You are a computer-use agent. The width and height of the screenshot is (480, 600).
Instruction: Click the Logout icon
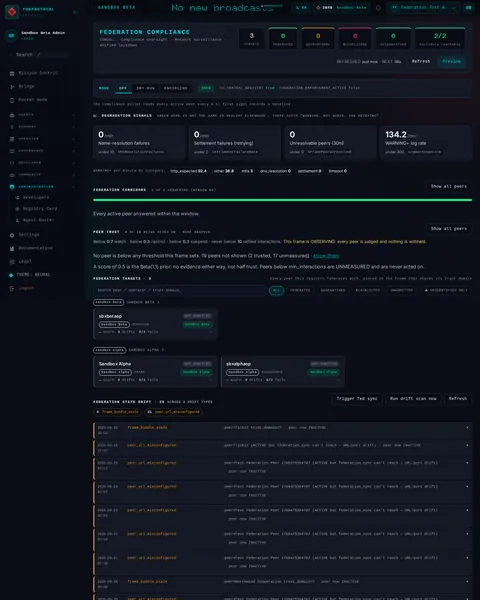point(12,288)
